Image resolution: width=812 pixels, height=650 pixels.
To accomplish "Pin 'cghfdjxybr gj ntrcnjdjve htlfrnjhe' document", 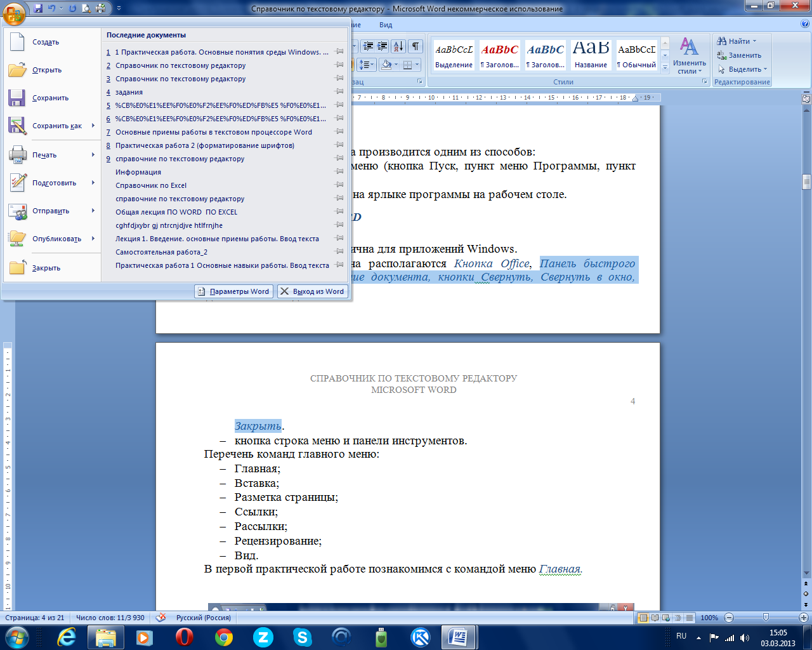I will pos(339,225).
